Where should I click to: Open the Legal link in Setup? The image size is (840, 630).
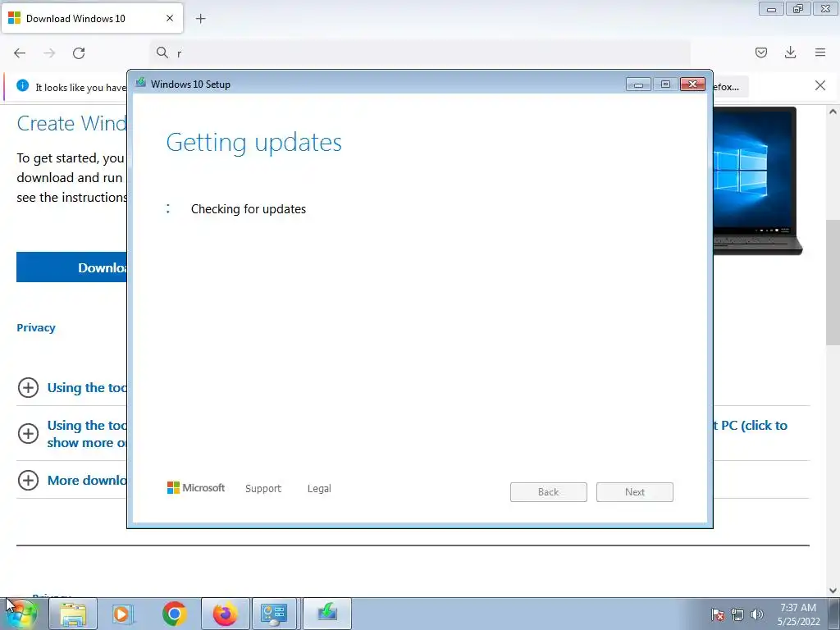pos(319,489)
